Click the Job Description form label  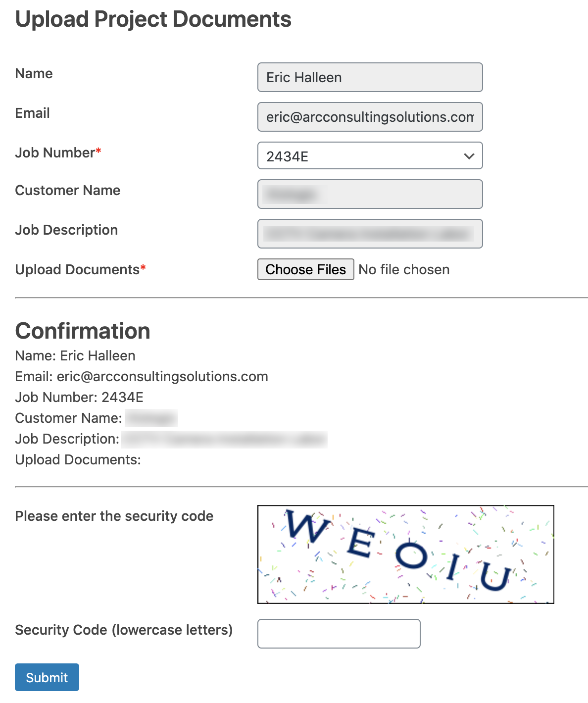pos(66,230)
